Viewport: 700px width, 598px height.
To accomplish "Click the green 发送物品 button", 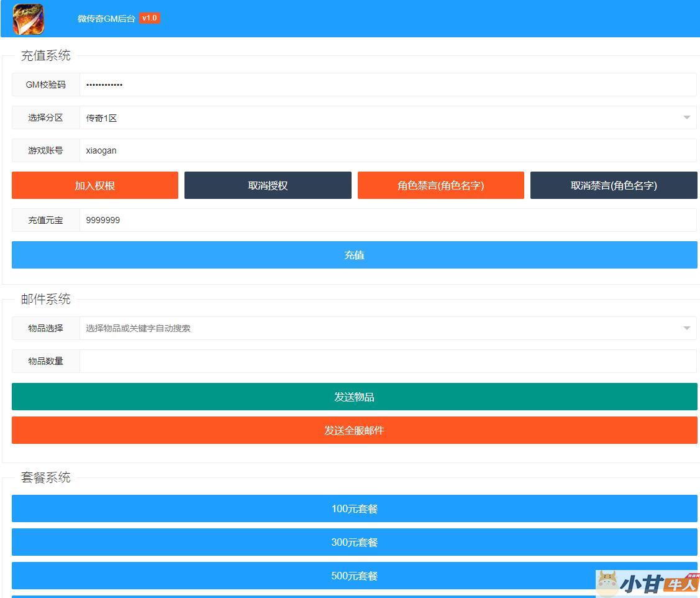I will (x=354, y=397).
